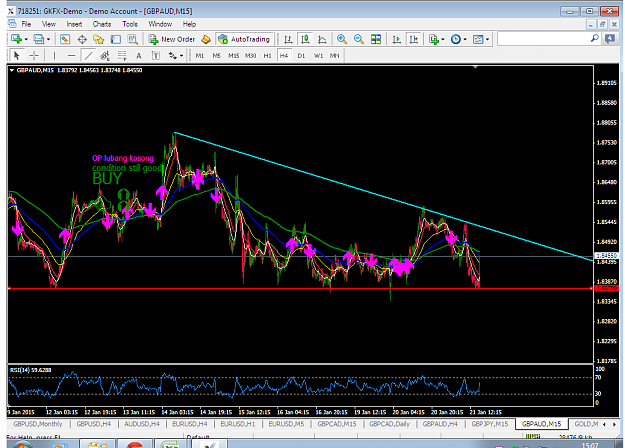Toggle the Market Watch window
Viewport: 625px width, 448px height.
(65, 39)
